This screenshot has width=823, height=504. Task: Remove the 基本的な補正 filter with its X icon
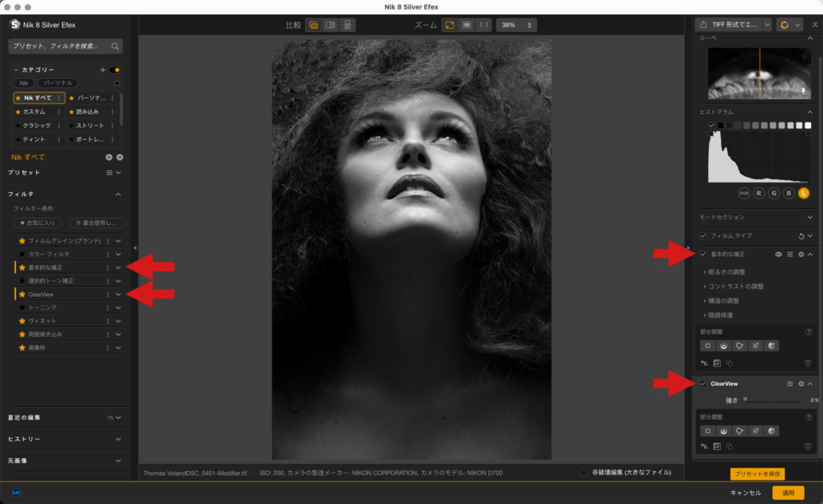(800, 254)
